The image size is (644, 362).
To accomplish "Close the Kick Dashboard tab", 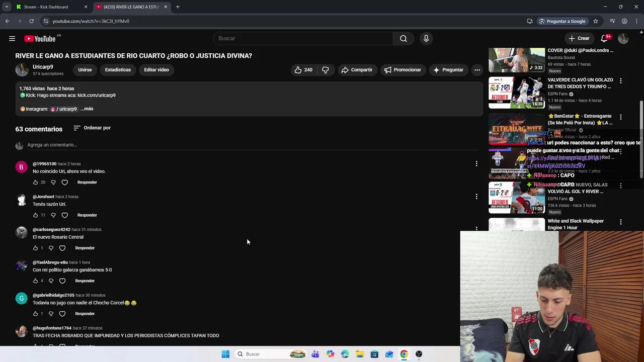I will point(86,7).
